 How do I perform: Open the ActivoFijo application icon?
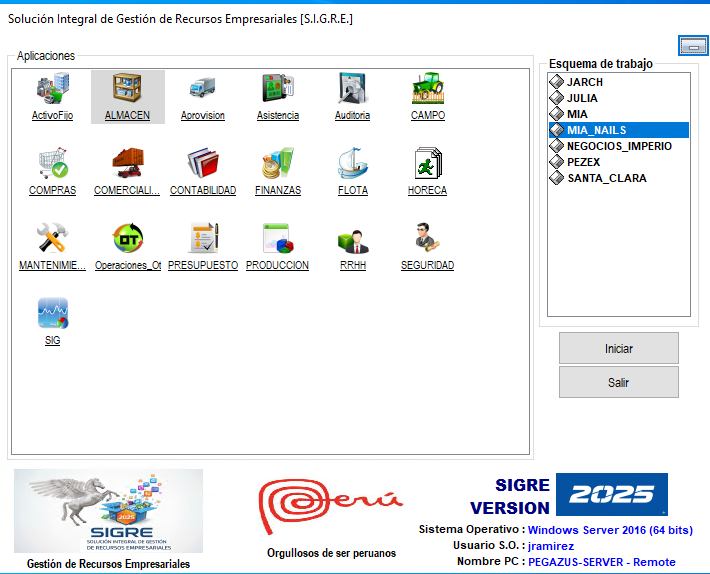tap(52, 90)
